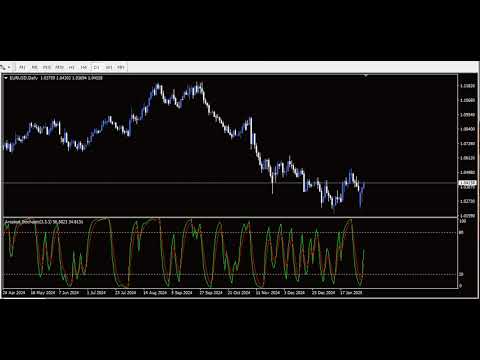
Task: Select the M1 timeframe button
Action: [x=22, y=67]
